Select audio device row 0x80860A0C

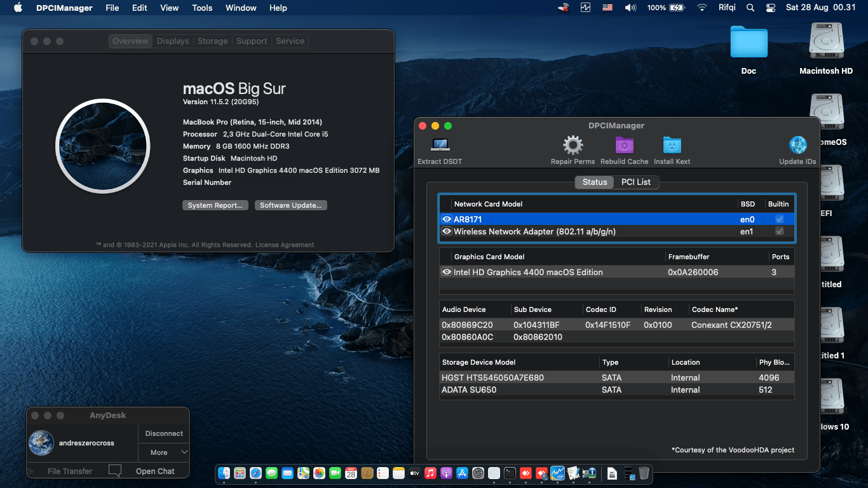pyautogui.click(x=616, y=337)
